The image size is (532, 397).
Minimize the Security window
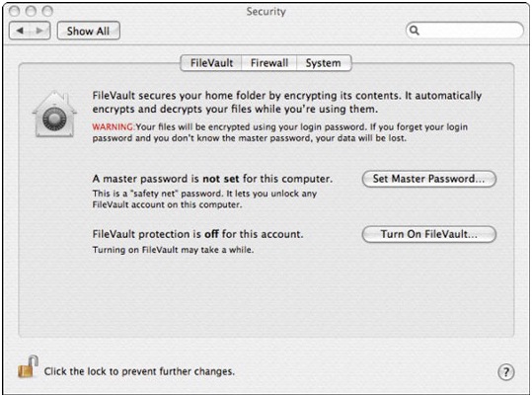point(31,12)
